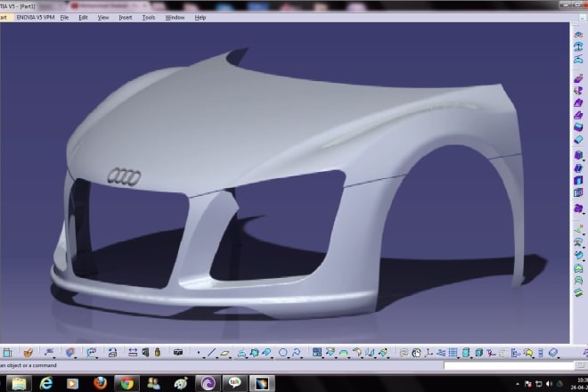
Task: Click the topmost icon in right toolbar
Action: [578, 35]
